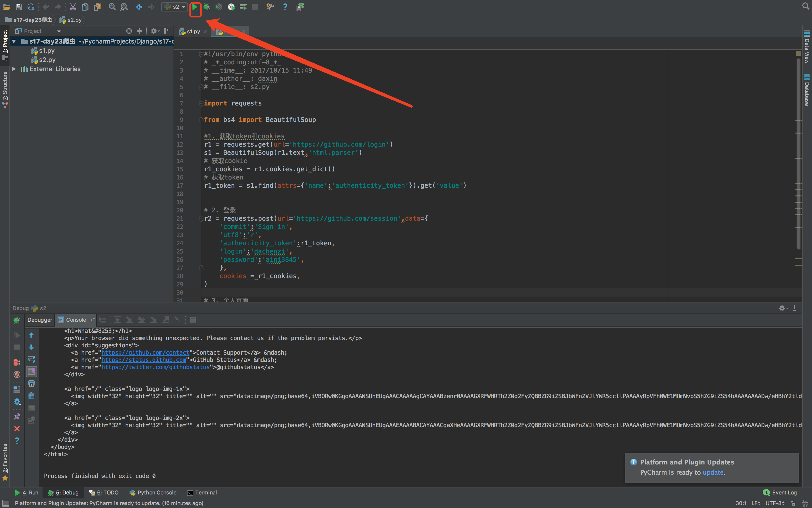812x508 pixels.
Task: View breakpoints with the double red dots icon
Action: pos(17,363)
